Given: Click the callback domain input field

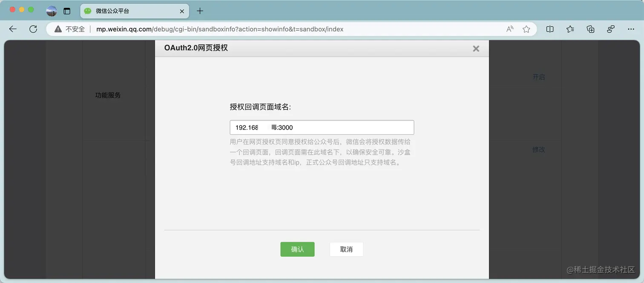Looking at the screenshot, I should point(322,127).
